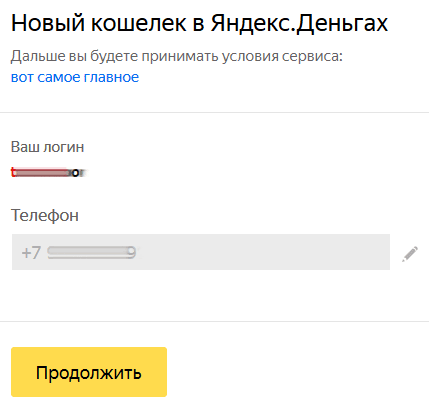429x408 pixels.
Task: Select the blurred login value text
Action: pyautogui.click(x=49, y=173)
